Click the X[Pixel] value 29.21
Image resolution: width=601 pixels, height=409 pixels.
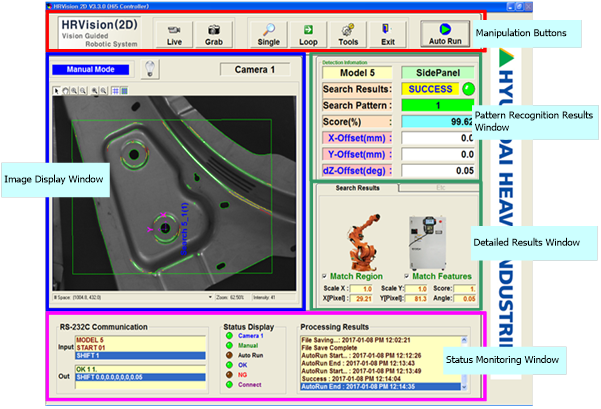[x=361, y=299]
